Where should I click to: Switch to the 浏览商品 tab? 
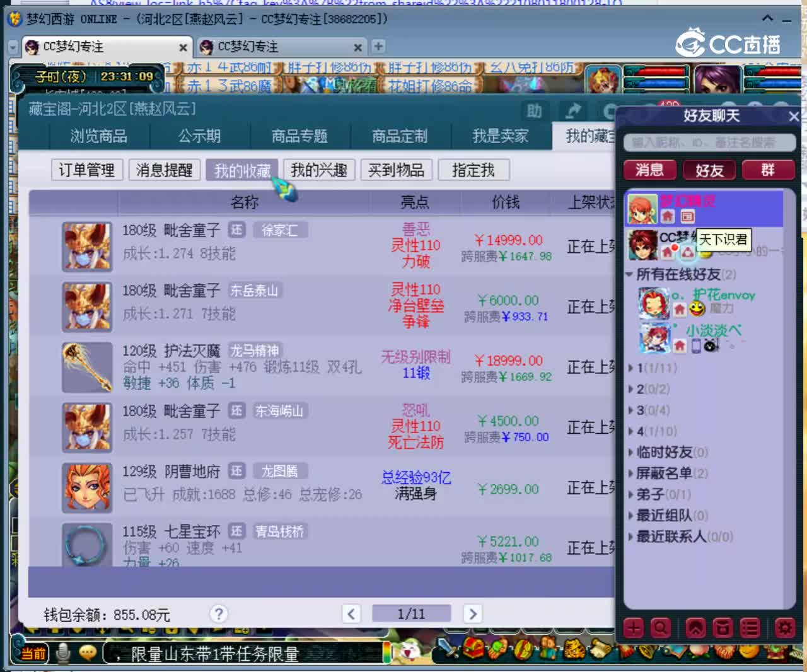[99, 136]
